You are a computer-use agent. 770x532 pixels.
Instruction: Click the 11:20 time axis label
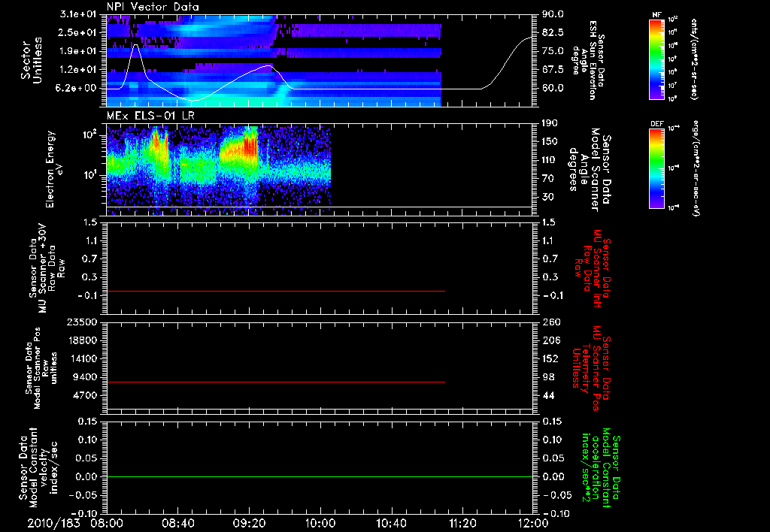click(x=462, y=523)
